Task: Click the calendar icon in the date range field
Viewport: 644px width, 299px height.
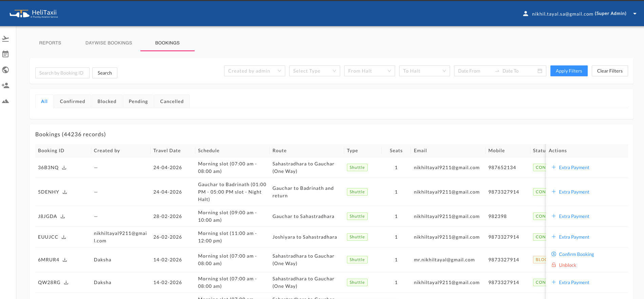Action: pos(540,71)
